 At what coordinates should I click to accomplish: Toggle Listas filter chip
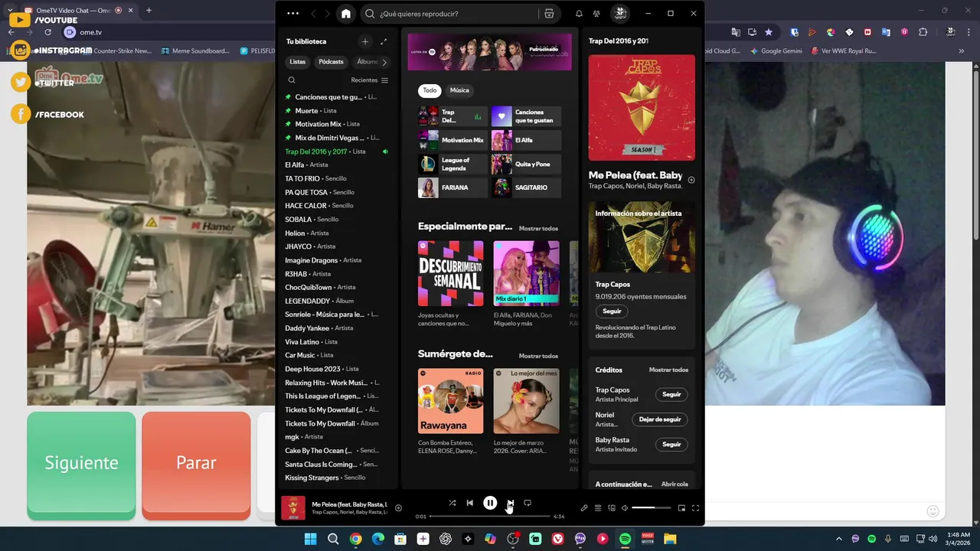pos(298,61)
